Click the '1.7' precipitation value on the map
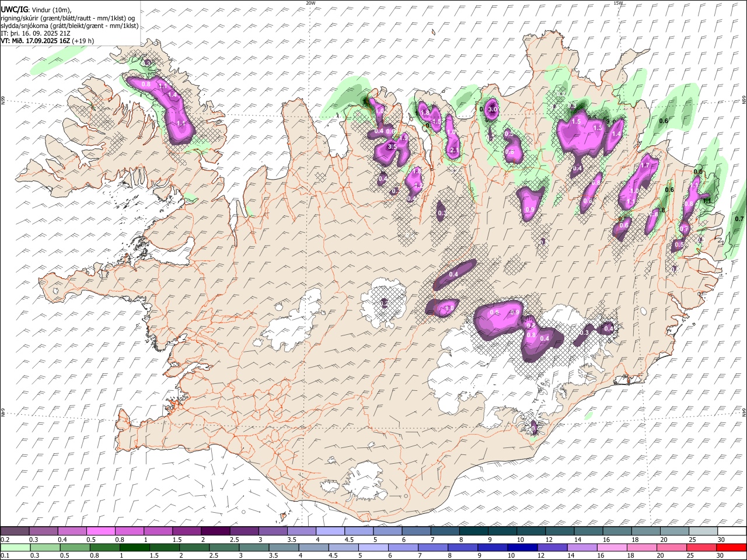The width and height of the screenshot is (747, 560). [x=645, y=166]
